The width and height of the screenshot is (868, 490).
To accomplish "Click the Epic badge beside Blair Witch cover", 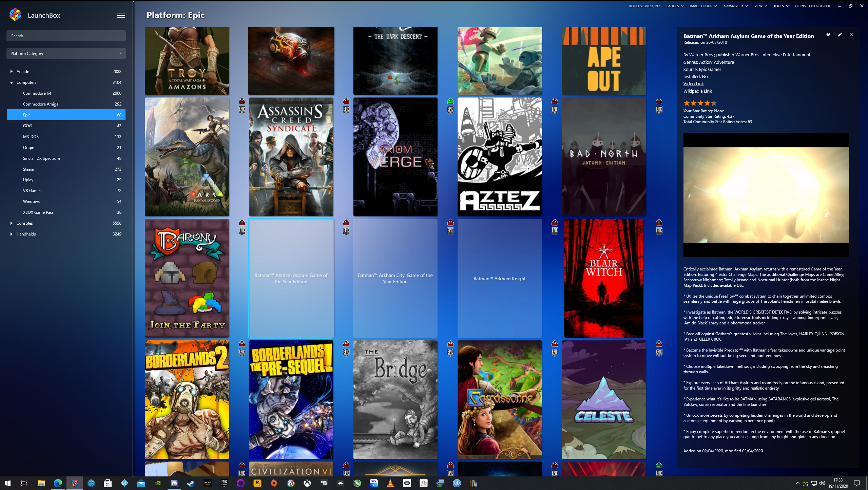I will click(659, 231).
